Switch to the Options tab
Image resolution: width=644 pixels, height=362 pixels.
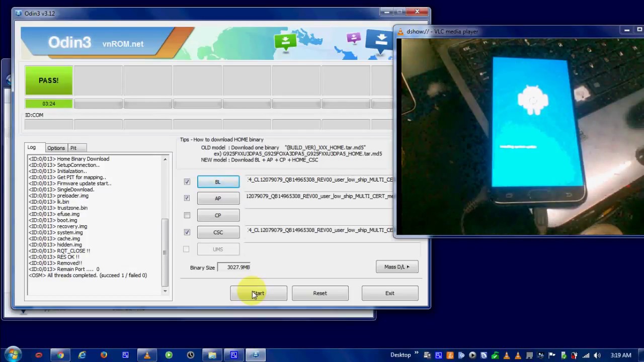pos(56,148)
